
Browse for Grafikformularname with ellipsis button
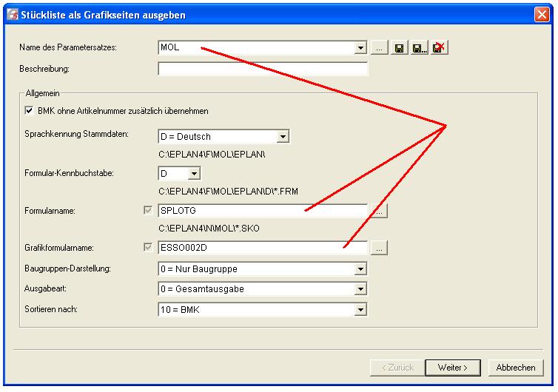tap(380, 248)
